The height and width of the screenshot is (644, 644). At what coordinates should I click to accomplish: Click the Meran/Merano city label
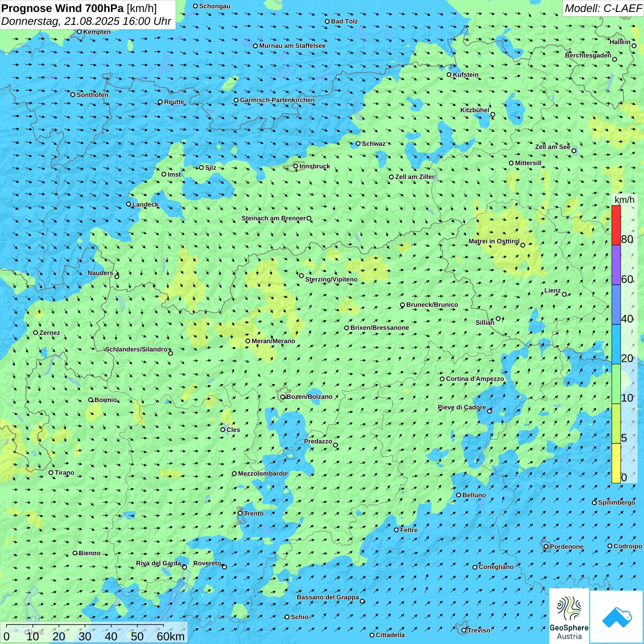[x=273, y=341]
